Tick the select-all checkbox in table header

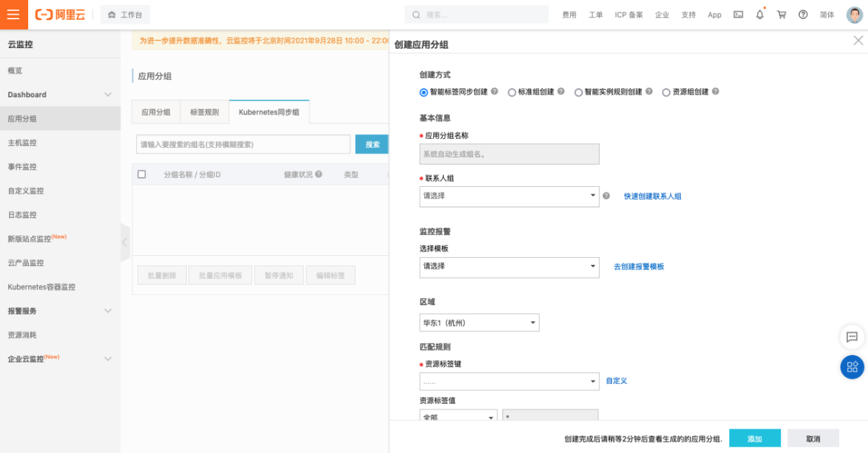click(x=142, y=174)
